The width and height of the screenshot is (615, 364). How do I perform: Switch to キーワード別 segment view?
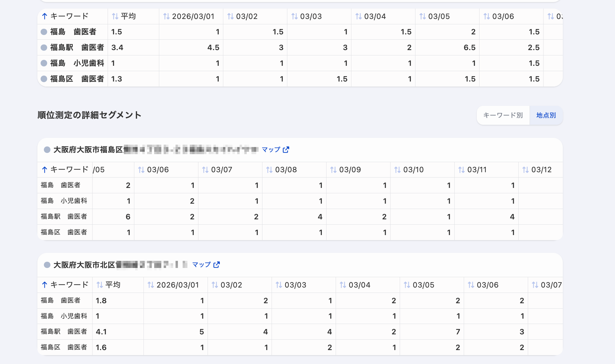click(x=503, y=115)
